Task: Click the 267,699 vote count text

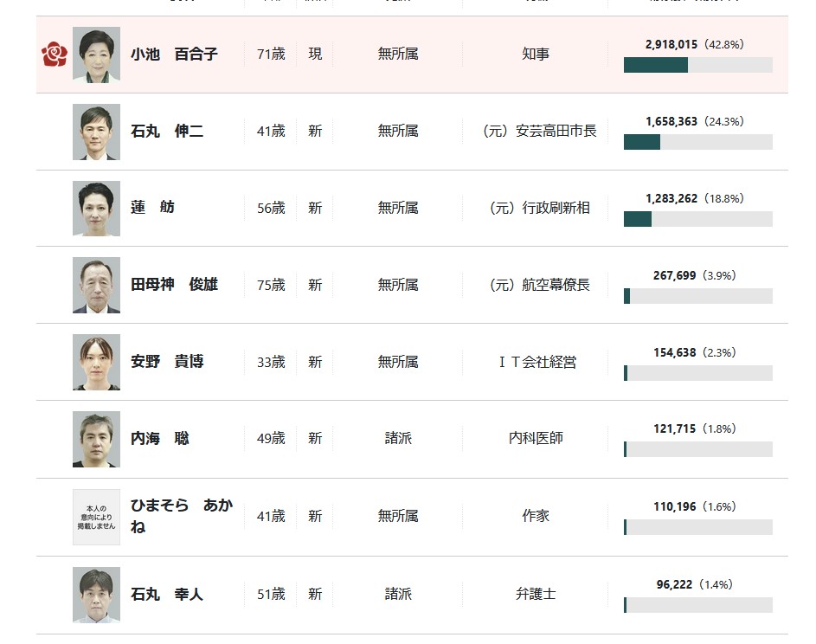Action: [x=674, y=275]
